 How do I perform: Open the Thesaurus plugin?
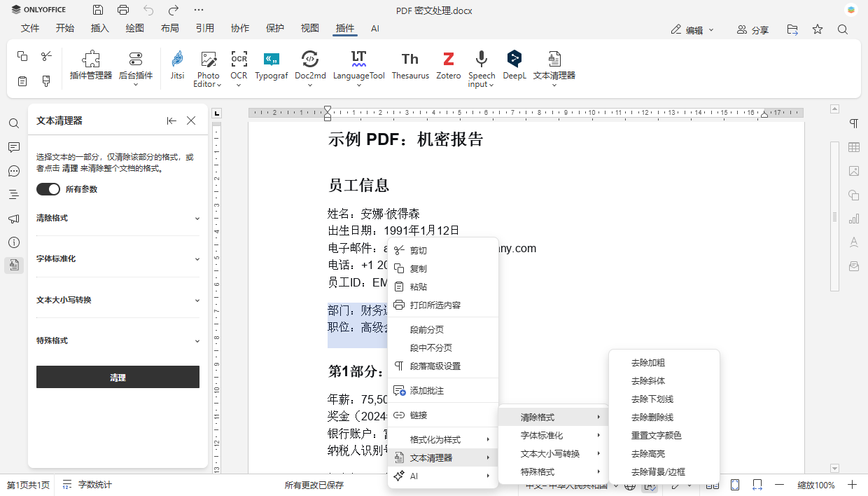(x=409, y=67)
